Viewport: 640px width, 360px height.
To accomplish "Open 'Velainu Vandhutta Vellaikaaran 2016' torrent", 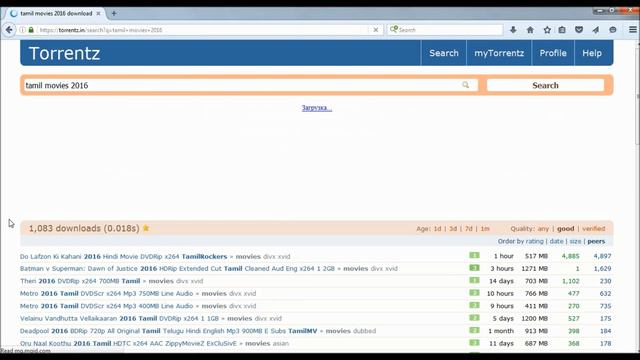I will 119,318.
